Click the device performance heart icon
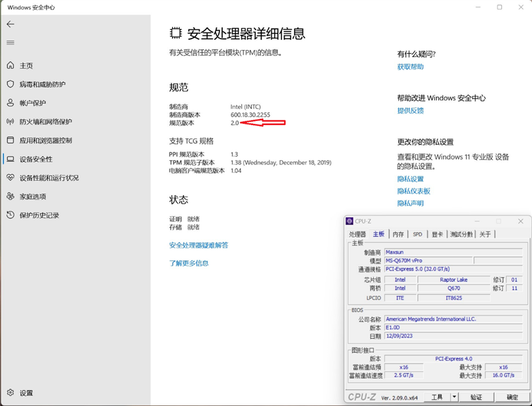 11,178
